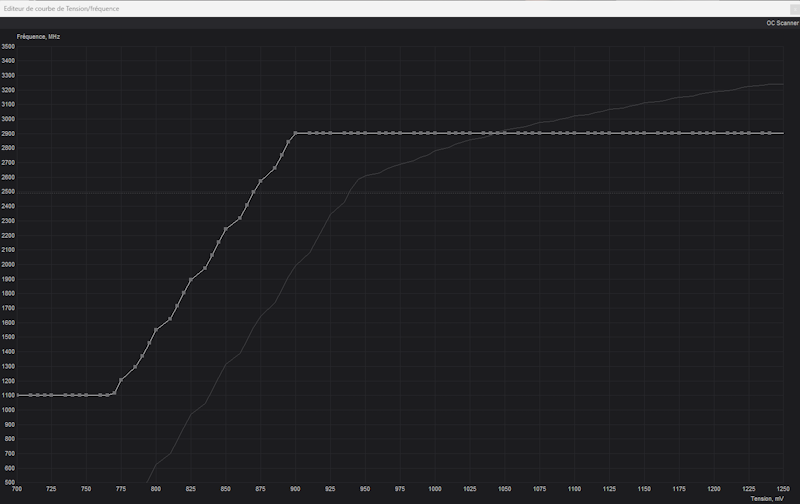Click the 'Fréquence, MHz' axis label
800x504 pixels.
click(38, 37)
